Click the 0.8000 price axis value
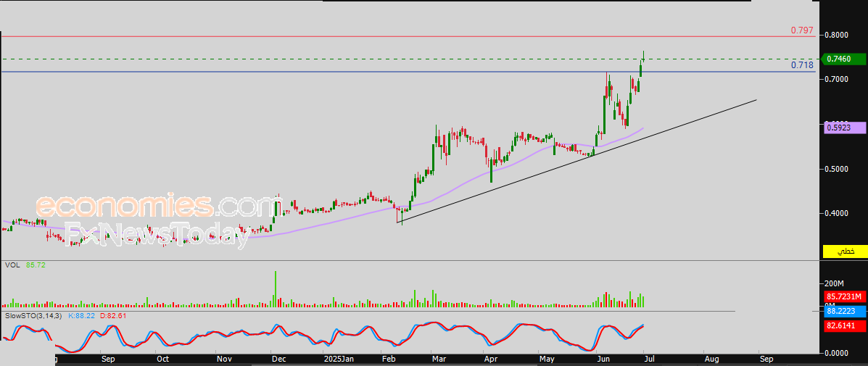 836,35
